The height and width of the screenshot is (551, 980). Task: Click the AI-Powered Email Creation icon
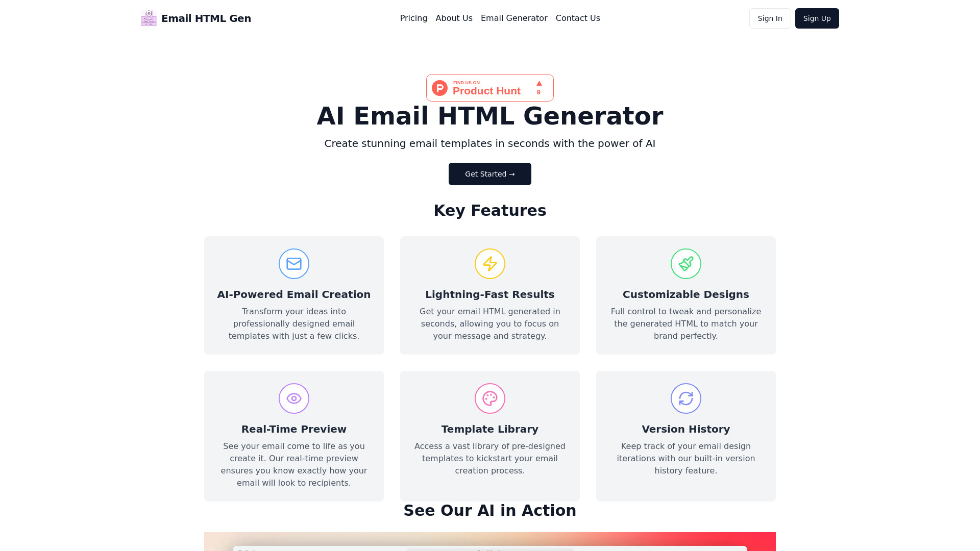(293, 263)
